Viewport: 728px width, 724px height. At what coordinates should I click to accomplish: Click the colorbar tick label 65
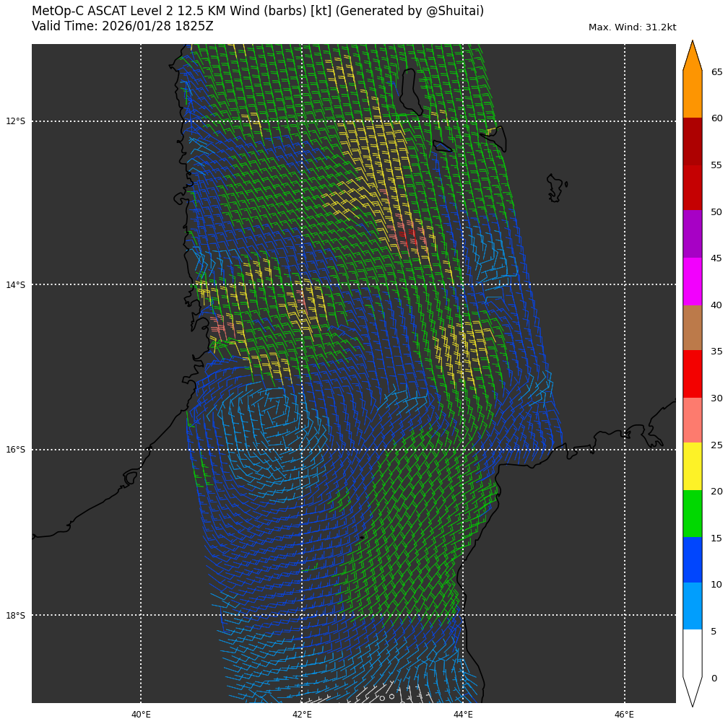point(716,72)
